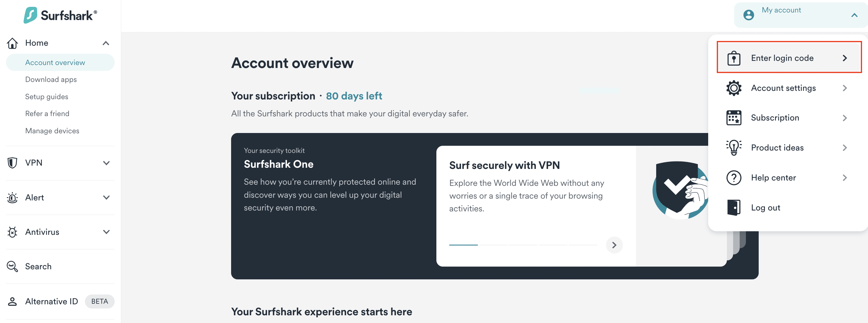The height and width of the screenshot is (323, 868).
Task: Click the Antivirus bug icon
Action: (12, 232)
